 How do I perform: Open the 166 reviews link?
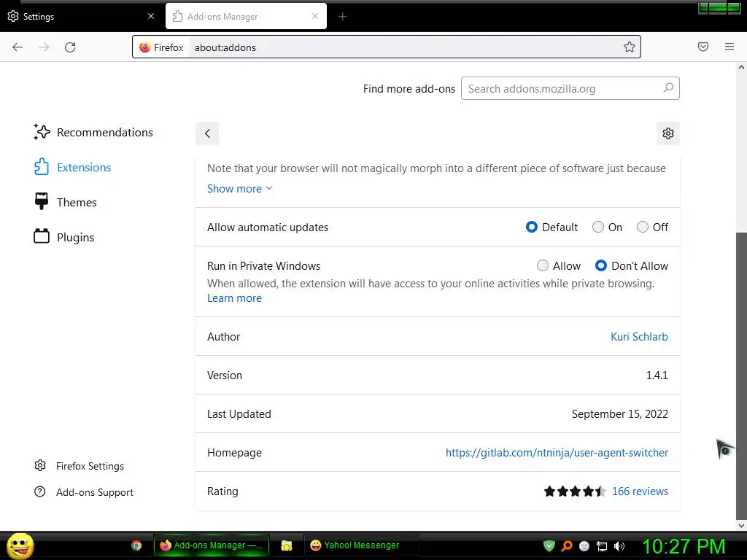coord(640,491)
